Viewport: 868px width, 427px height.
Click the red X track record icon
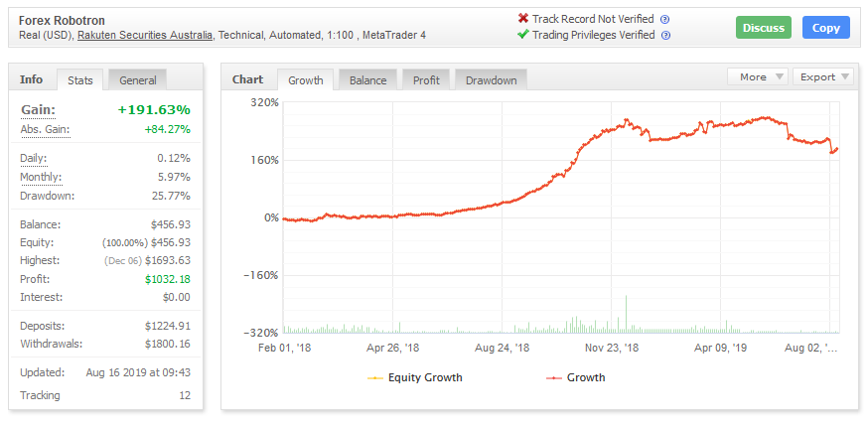click(523, 19)
